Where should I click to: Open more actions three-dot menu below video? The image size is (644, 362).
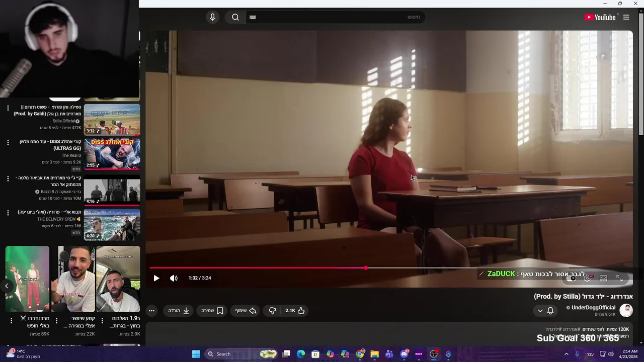151,311
